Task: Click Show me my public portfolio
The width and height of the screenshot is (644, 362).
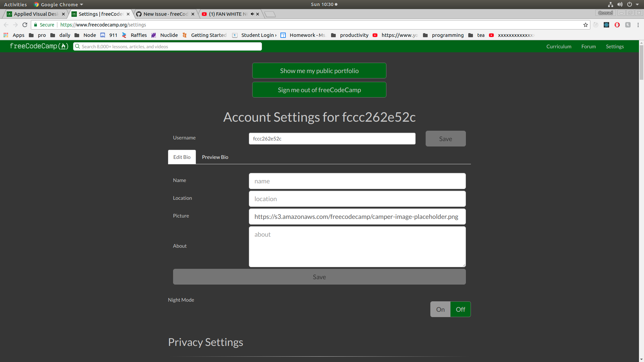Action: coord(319,71)
